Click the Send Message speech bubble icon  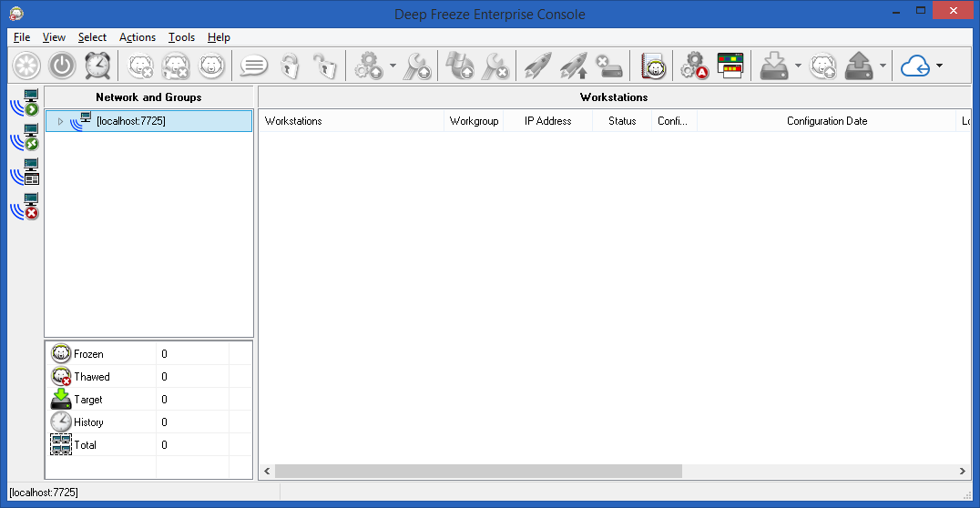click(254, 66)
